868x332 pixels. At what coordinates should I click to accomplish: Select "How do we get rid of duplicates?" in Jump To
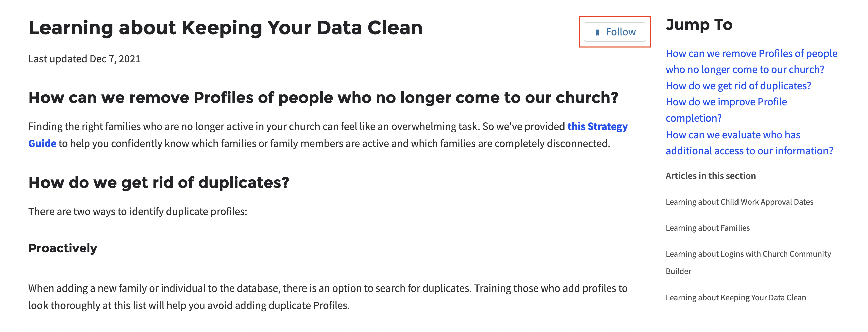tap(738, 86)
